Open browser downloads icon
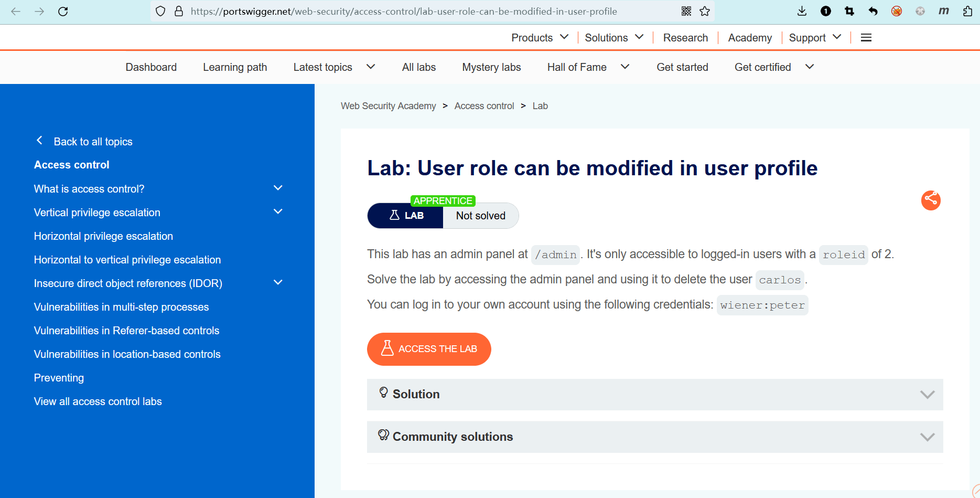 pos(802,12)
